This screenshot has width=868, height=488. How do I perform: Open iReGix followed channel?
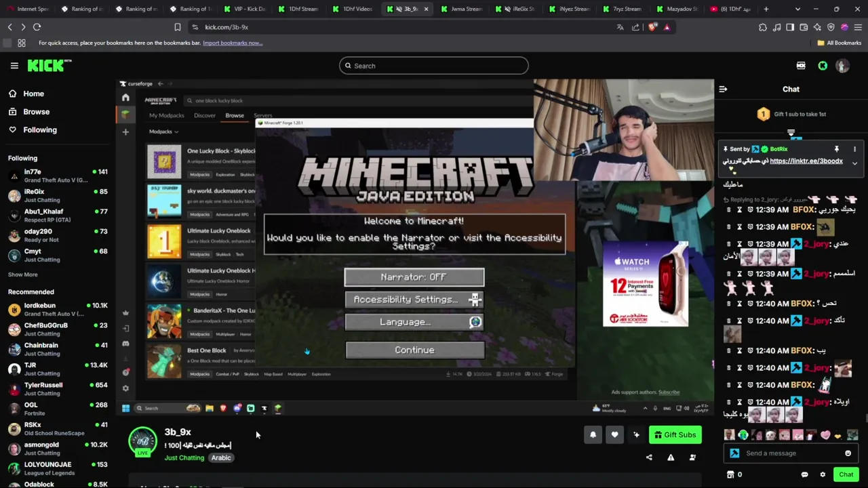tap(58, 195)
